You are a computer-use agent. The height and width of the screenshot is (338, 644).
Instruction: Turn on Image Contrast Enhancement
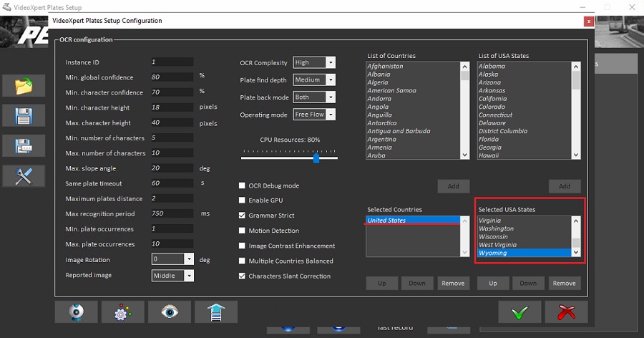click(243, 246)
